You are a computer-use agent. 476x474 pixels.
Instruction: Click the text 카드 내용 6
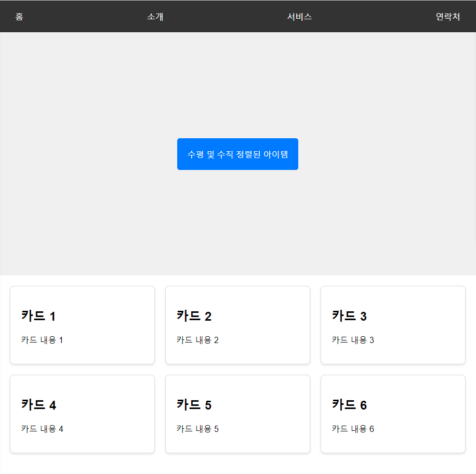click(x=353, y=429)
